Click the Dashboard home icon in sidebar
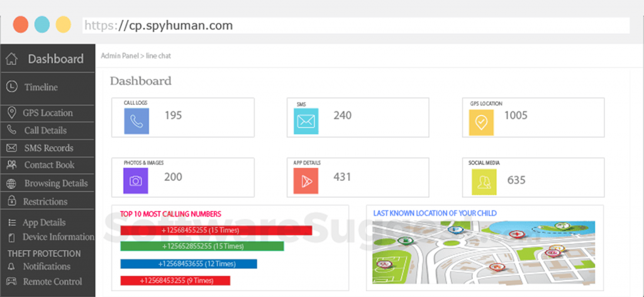The height and width of the screenshot is (297, 644). pos(11,59)
